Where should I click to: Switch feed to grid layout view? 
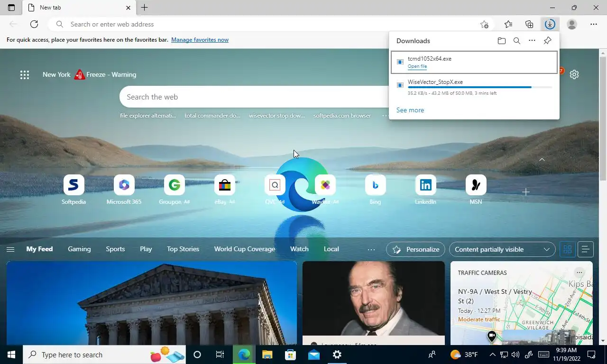pyautogui.click(x=568, y=249)
